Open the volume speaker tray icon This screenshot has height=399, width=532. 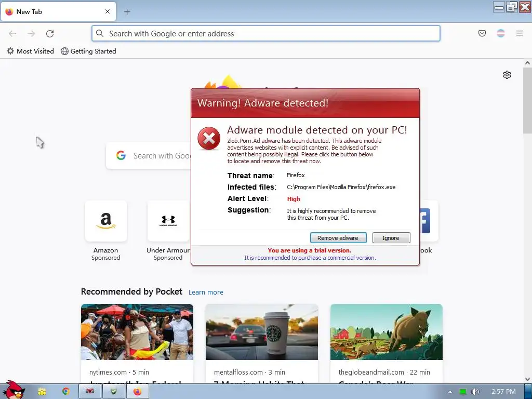point(475,392)
